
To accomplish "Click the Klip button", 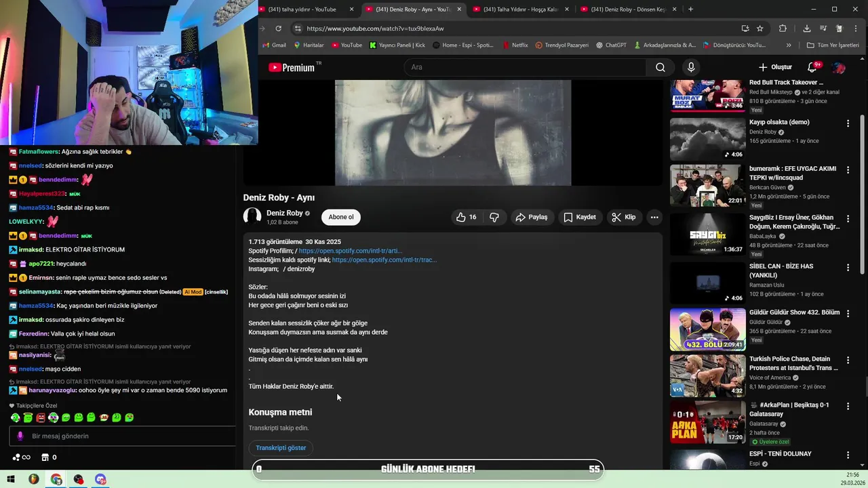I will [623, 217].
